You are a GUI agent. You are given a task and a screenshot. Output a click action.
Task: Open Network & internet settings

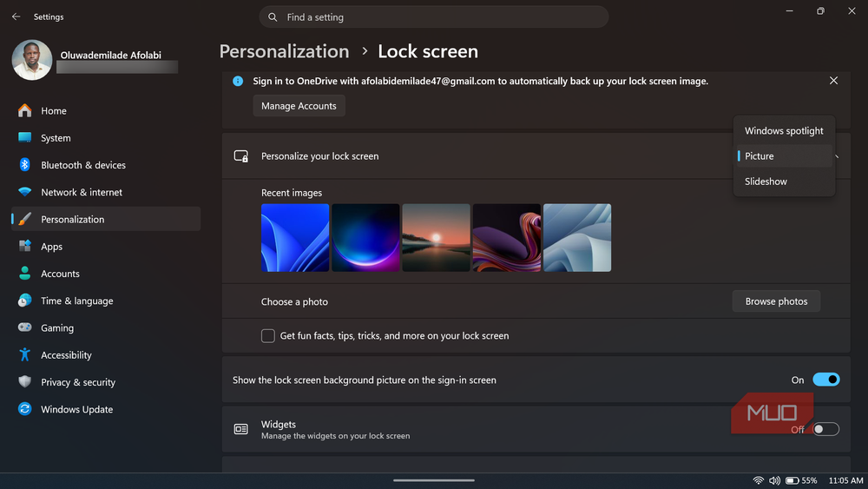(x=106, y=192)
